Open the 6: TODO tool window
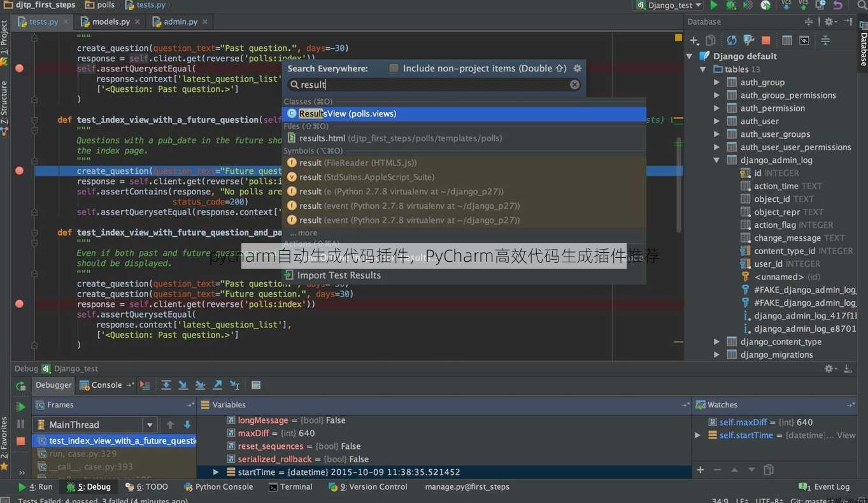The width and height of the screenshot is (868, 503). tap(147, 487)
